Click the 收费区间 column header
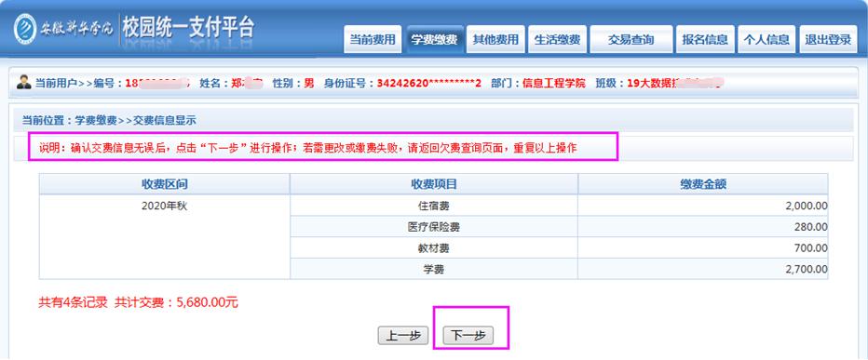868x360 pixels. click(x=165, y=184)
